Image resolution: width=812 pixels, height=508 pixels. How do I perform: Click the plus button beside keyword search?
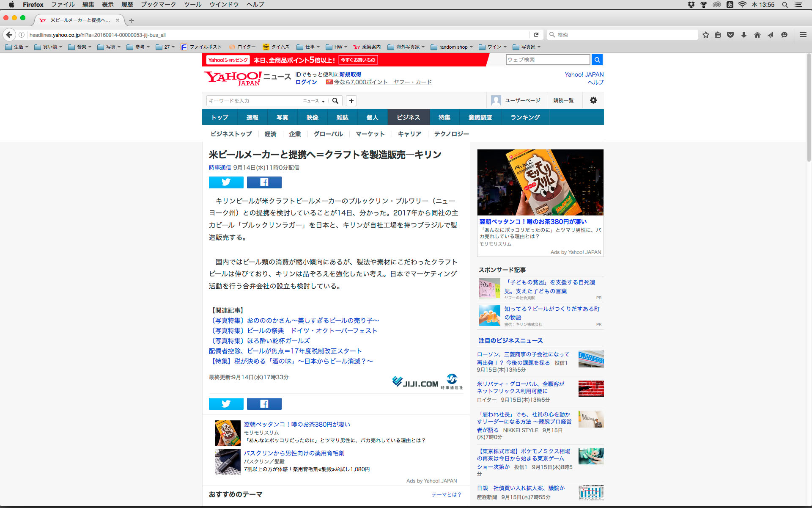351,101
